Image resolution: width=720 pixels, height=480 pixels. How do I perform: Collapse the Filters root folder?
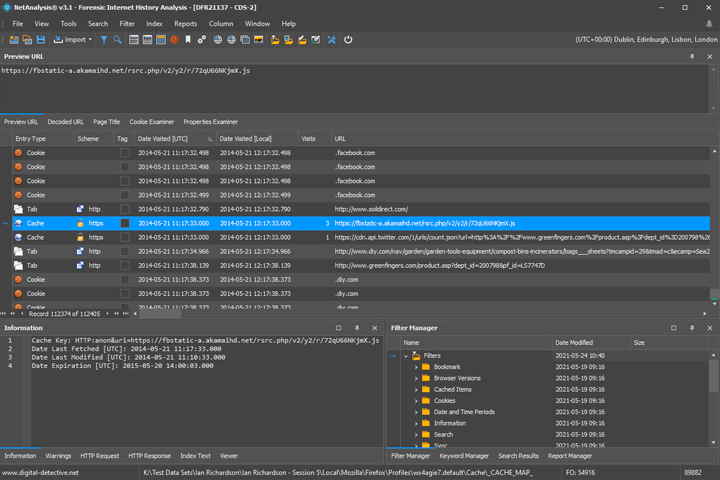click(x=406, y=356)
